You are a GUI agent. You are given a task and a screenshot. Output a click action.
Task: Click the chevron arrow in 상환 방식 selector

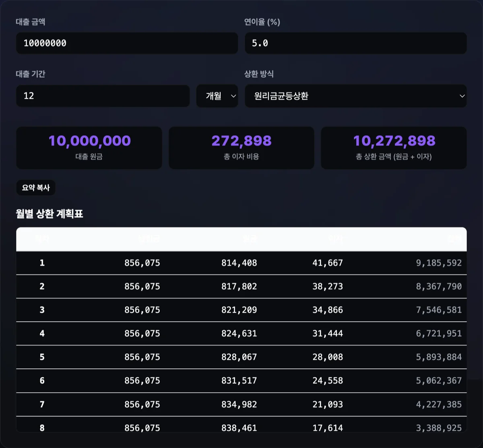462,96
